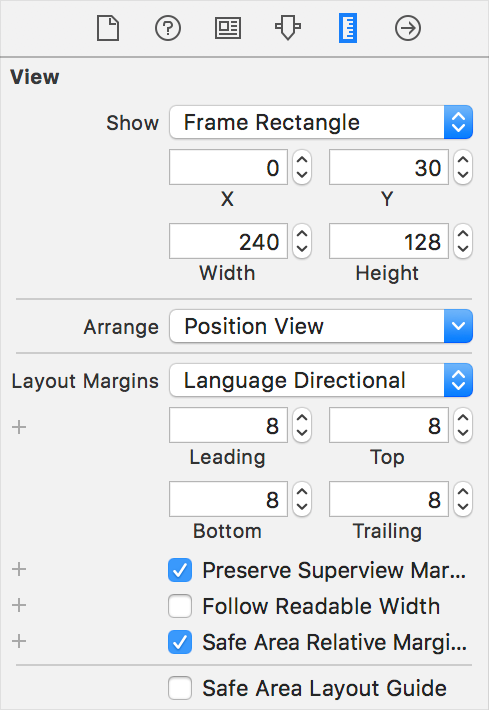Switch to the Identity inspector
Viewport: 489px width, 710px height.
coord(228,28)
